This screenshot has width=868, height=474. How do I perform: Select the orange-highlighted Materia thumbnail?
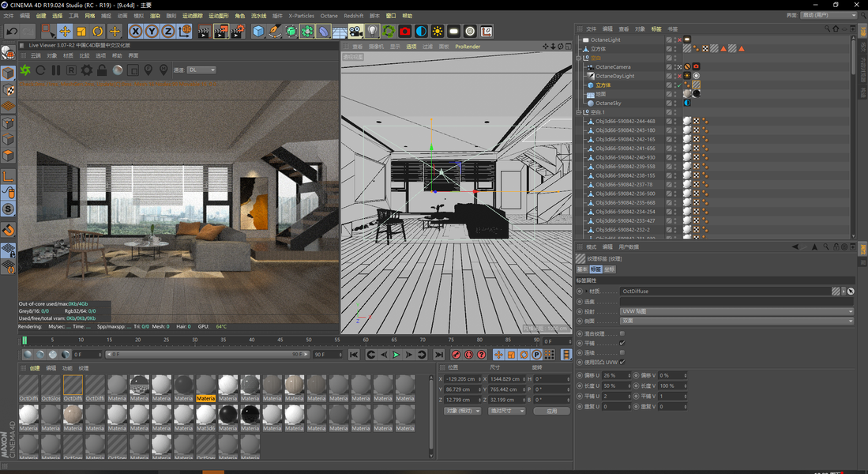(x=205, y=388)
